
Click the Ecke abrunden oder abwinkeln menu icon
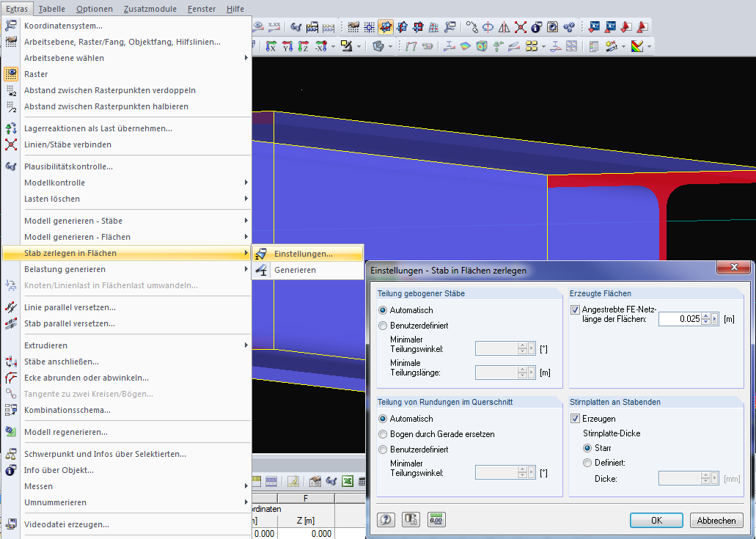(x=10, y=378)
